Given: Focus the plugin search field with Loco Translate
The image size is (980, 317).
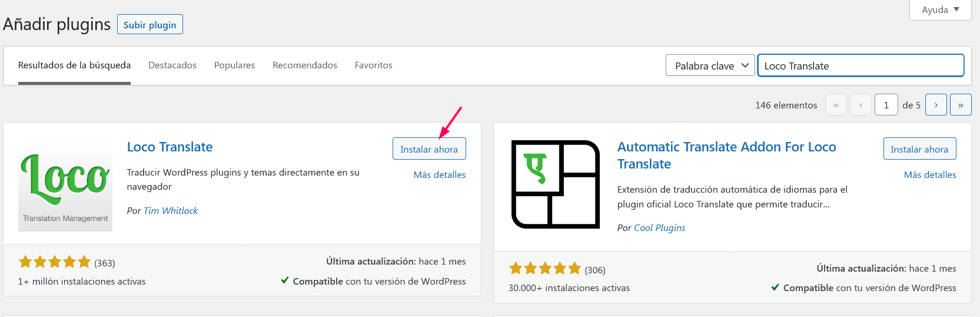Looking at the screenshot, I should (x=861, y=65).
